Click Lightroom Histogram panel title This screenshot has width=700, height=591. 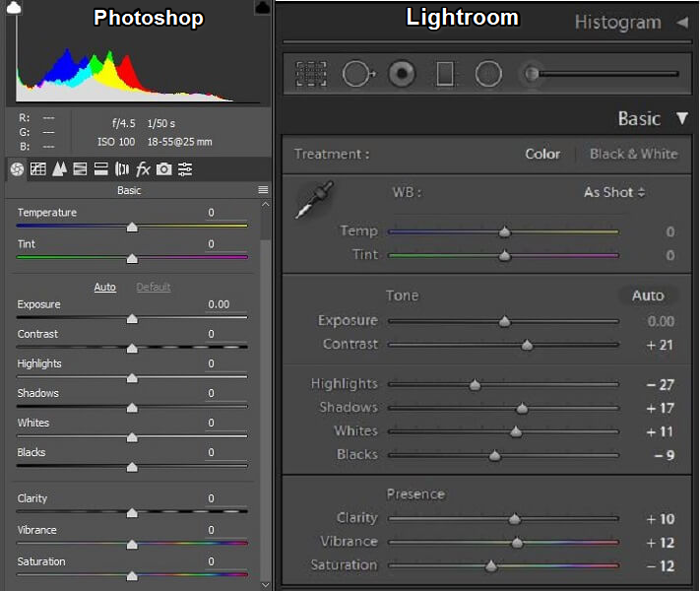point(618,23)
